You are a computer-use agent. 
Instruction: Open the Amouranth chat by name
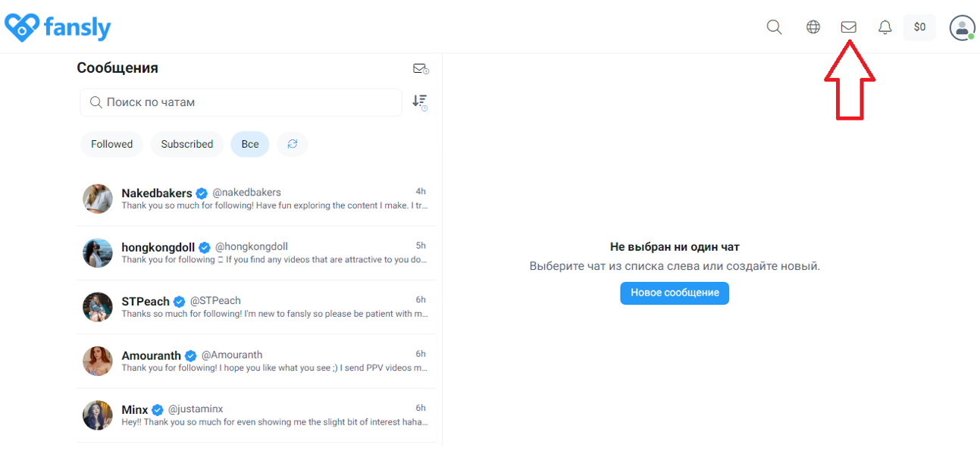pos(152,355)
